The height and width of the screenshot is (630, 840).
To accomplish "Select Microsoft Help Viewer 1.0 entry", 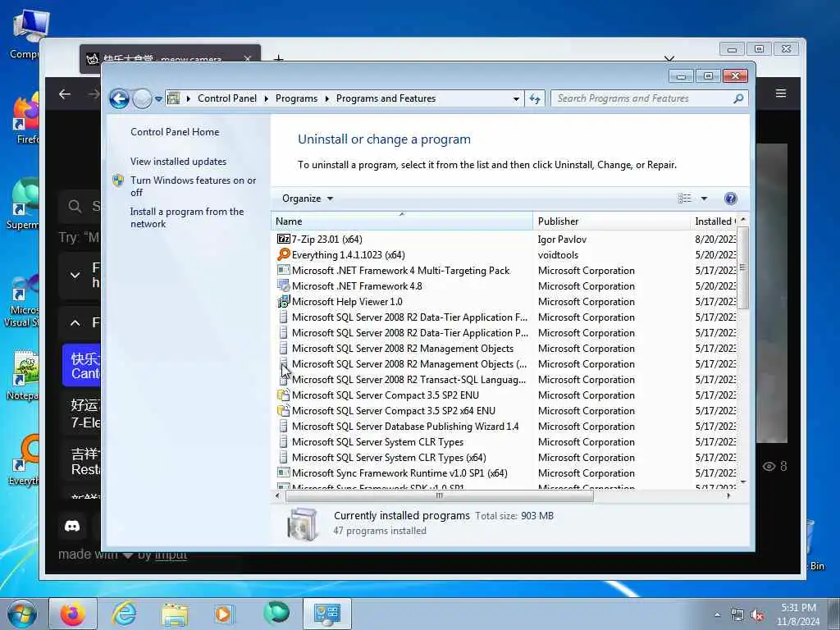I will 347,302.
